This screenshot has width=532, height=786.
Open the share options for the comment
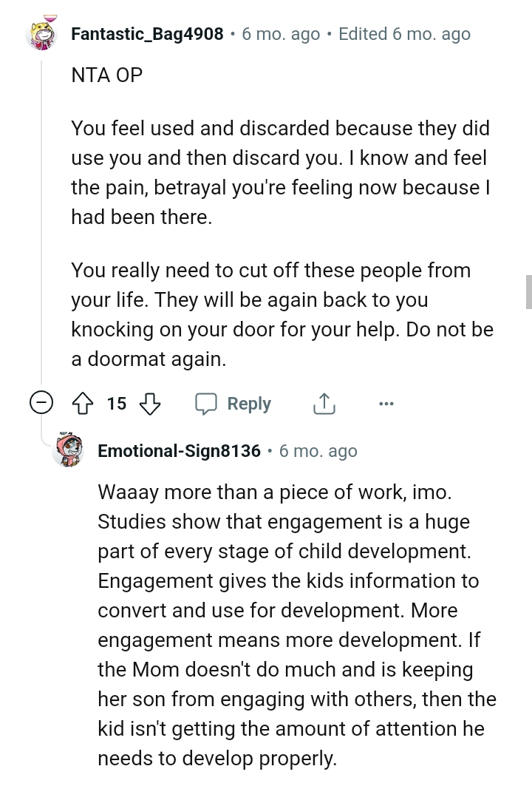coord(324,404)
